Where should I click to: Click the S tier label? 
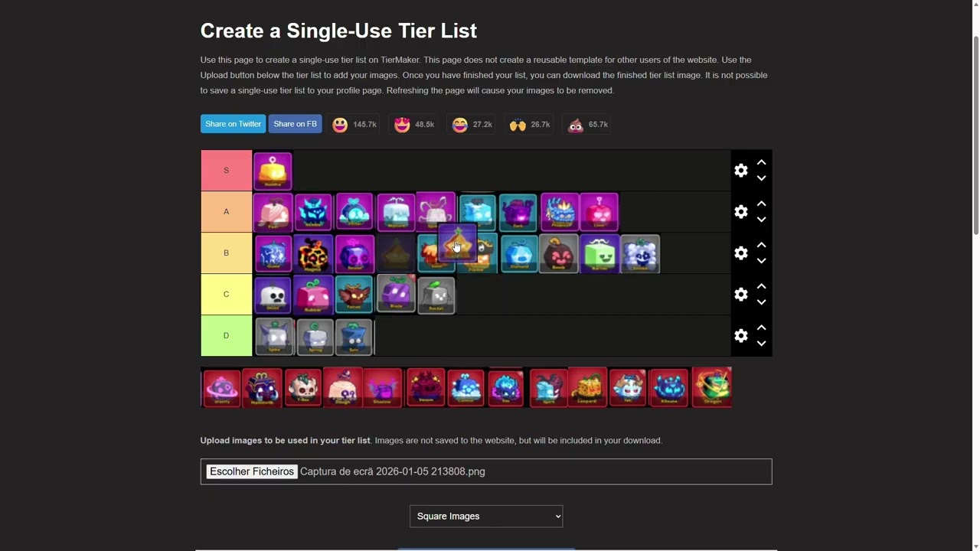tap(226, 171)
